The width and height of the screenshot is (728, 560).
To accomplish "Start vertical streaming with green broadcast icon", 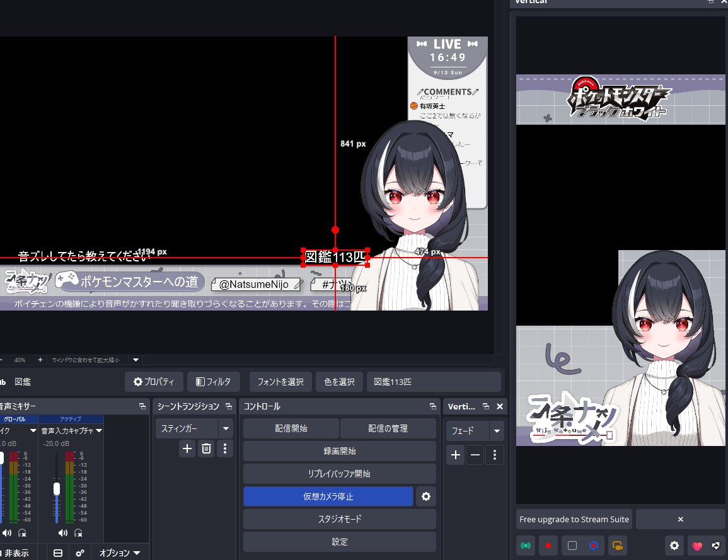I will point(526,546).
